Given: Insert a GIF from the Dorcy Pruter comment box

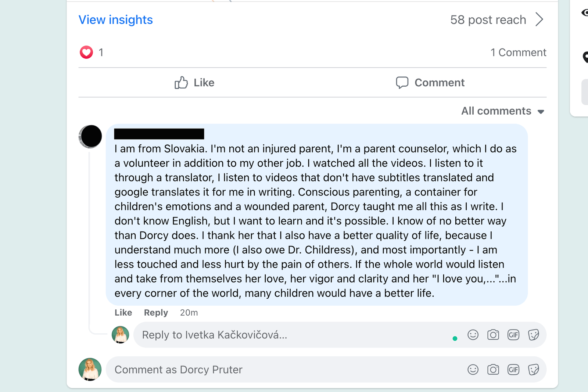Looking at the screenshot, I should click(x=513, y=369).
